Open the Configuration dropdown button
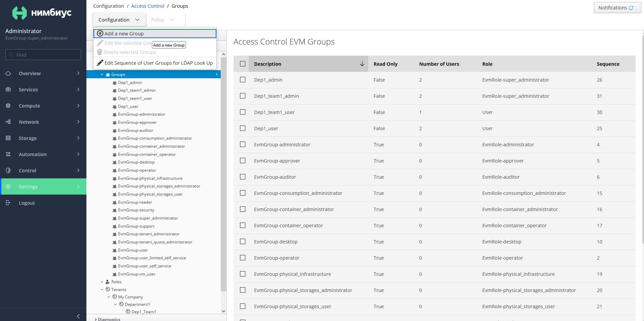Viewport: 644px width, 321px height. coord(119,20)
